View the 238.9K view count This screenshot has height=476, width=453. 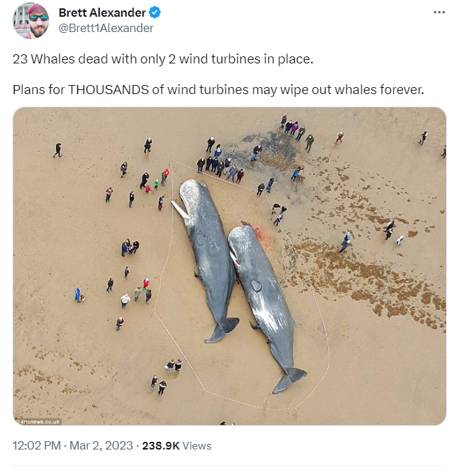pos(161,445)
